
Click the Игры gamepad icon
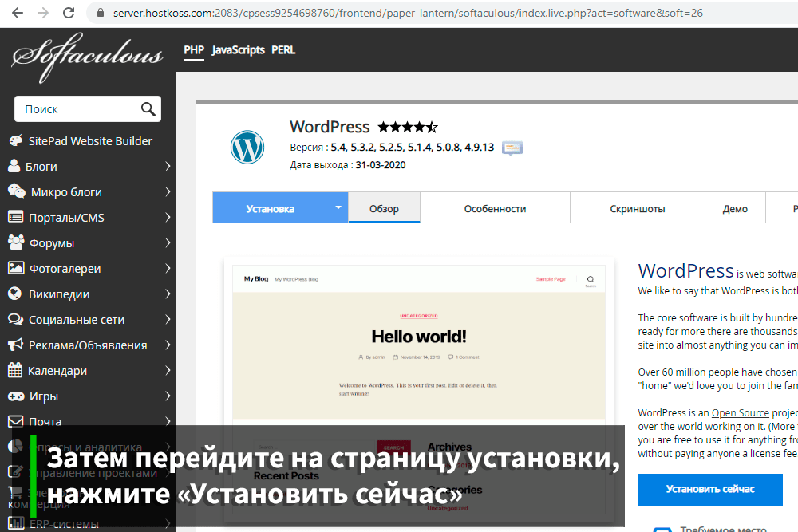point(16,396)
